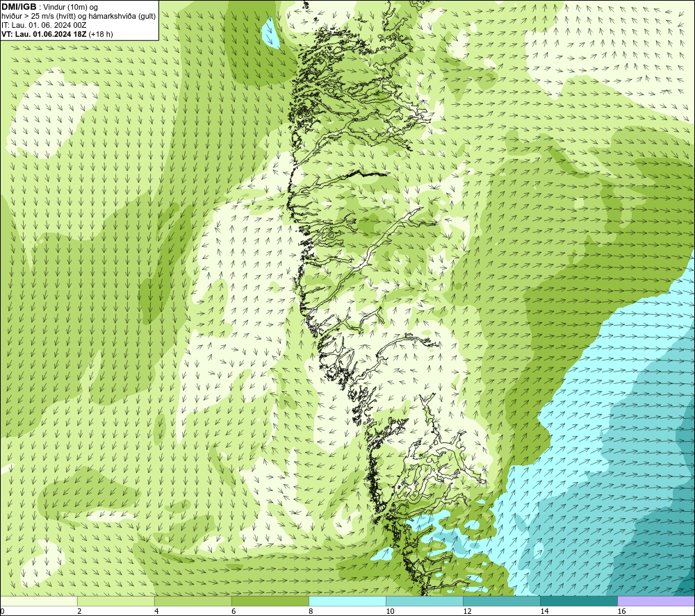Viewport: 695px width, 616px height.
Task: Click the 'IT: Lau. 01. 06. 2024 00Z' line
Action: coord(44,25)
